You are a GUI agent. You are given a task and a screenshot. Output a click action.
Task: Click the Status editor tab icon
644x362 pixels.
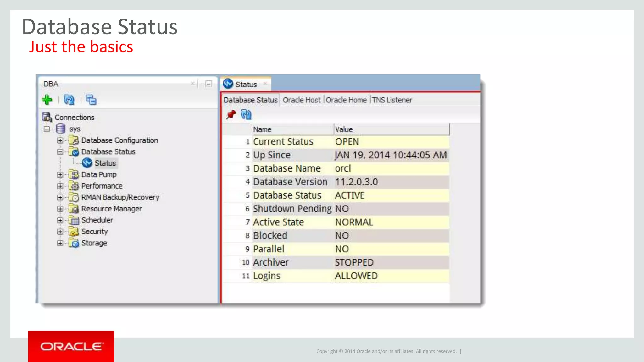[x=228, y=84]
